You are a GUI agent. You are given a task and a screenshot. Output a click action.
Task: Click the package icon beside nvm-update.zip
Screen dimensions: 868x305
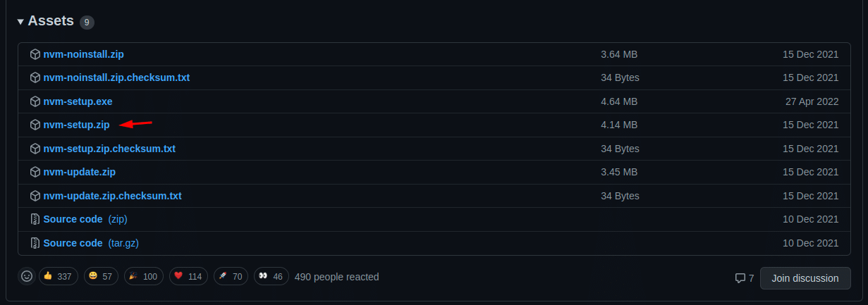click(35, 172)
